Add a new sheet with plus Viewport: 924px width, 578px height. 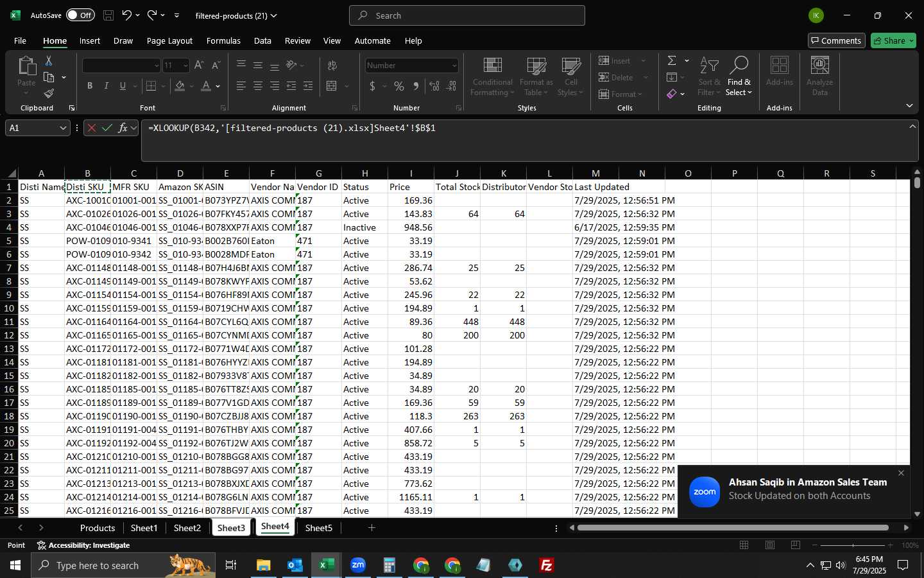(372, 528)
